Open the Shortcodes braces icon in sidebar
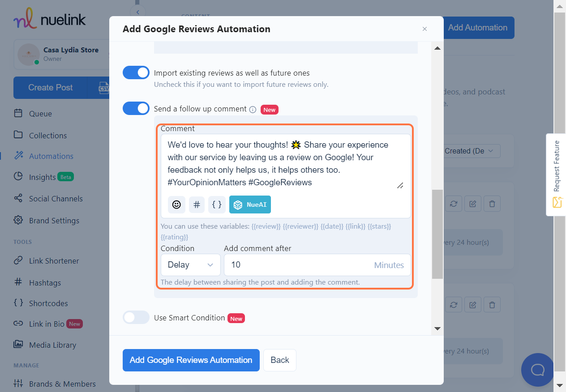The height and width of the screenshot is (392, 566). (x=18, y=303)
